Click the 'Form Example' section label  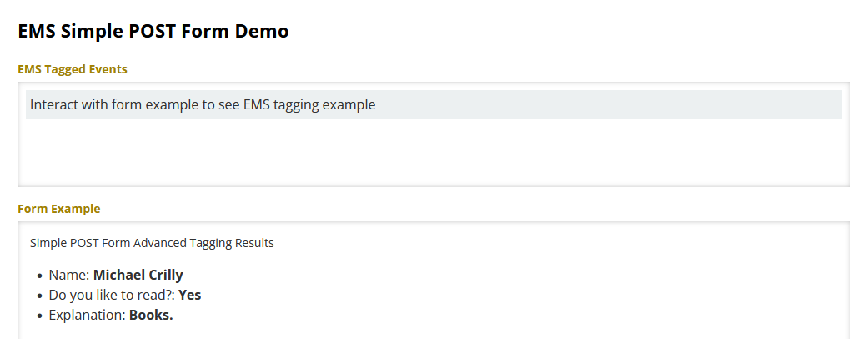[58, 209]
